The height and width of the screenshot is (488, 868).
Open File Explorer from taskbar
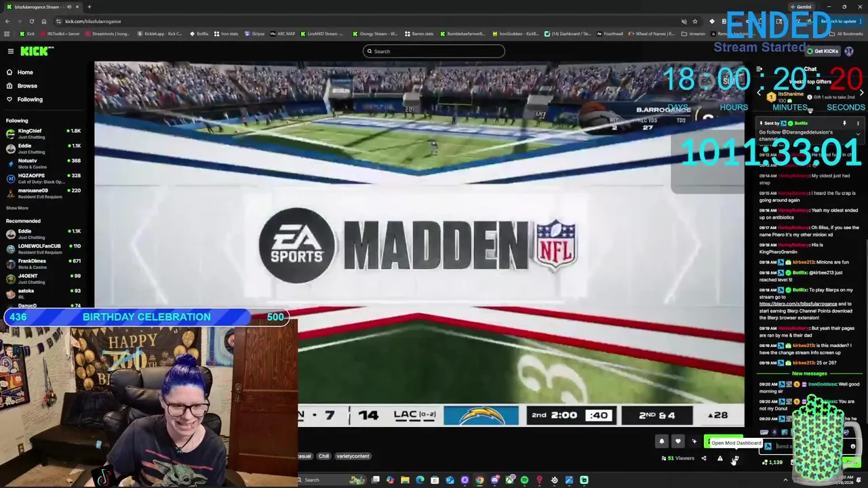(405, 480)
